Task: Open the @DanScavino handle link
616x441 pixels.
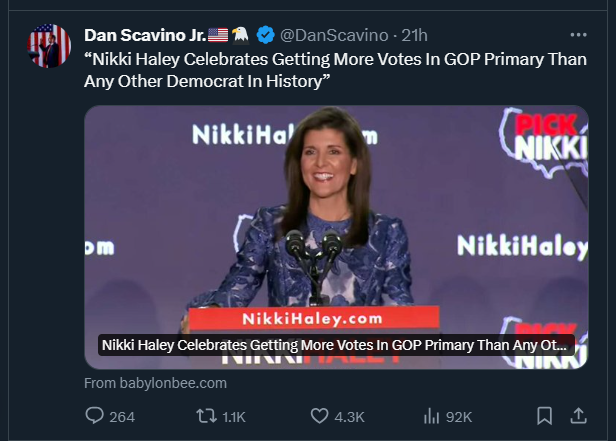Action: (336, 35)
